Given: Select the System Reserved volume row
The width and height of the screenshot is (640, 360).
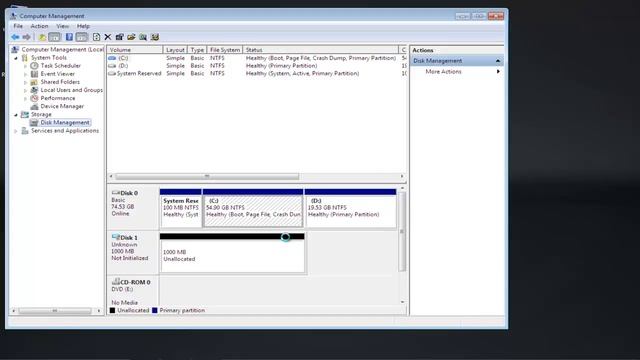Looking at the screenshot, I should coord(257,73).
